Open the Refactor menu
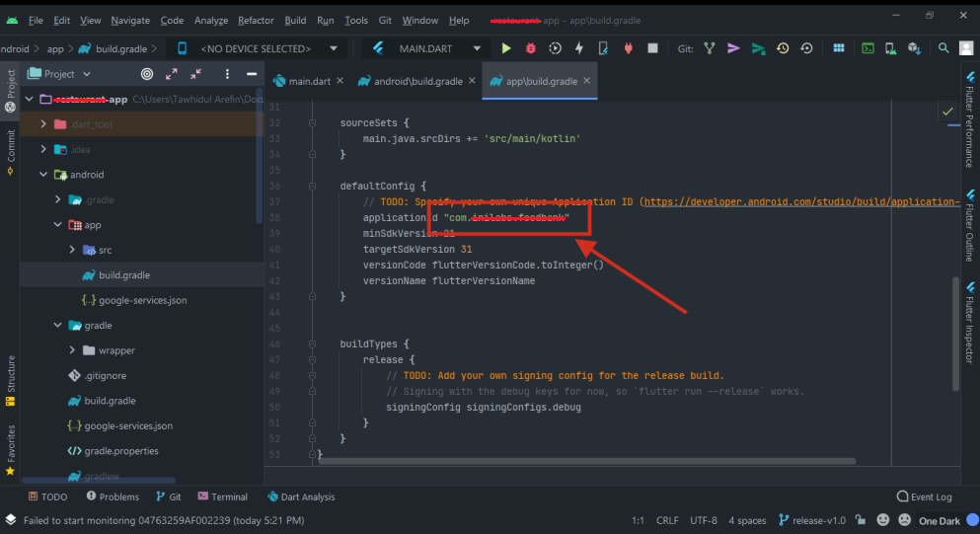 (x=256, y=20)
